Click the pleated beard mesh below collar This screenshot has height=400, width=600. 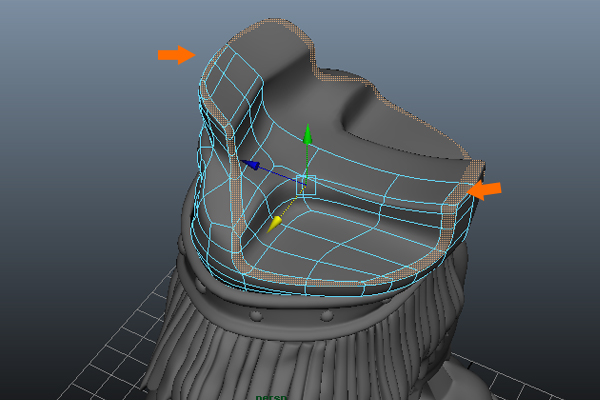click(300, 360)
